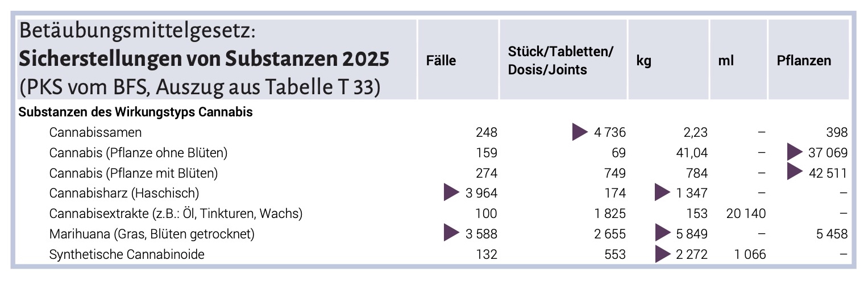868x281 pixels.
Task: Select the Fälle column header
Action: pos(441,61)
